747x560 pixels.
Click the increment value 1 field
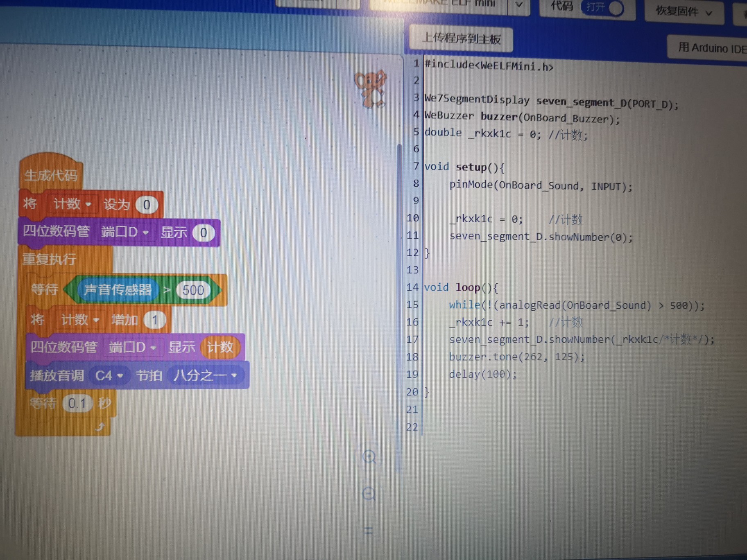point(155,320)
